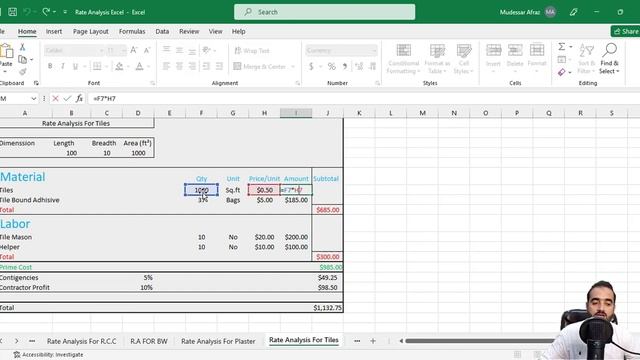Click the Format Painter brush icon
Image resolution: width=640 pixels, height=360 pixels.
(x=23, y=72)
